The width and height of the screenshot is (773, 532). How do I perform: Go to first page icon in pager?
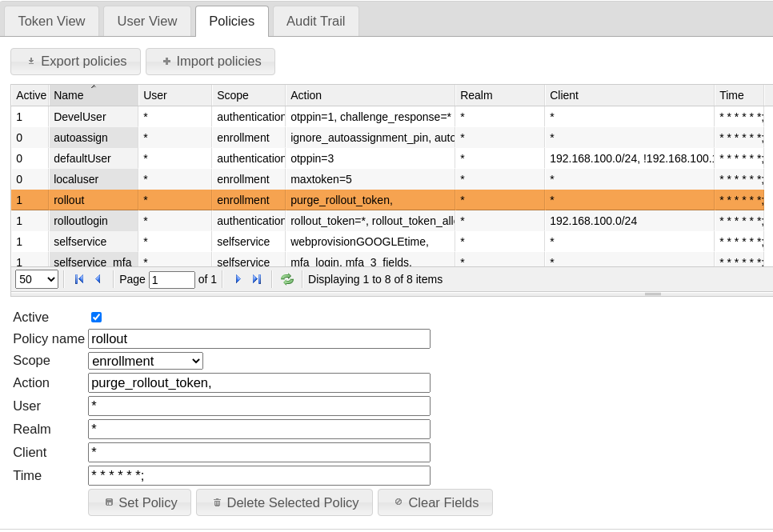[79, 279]
